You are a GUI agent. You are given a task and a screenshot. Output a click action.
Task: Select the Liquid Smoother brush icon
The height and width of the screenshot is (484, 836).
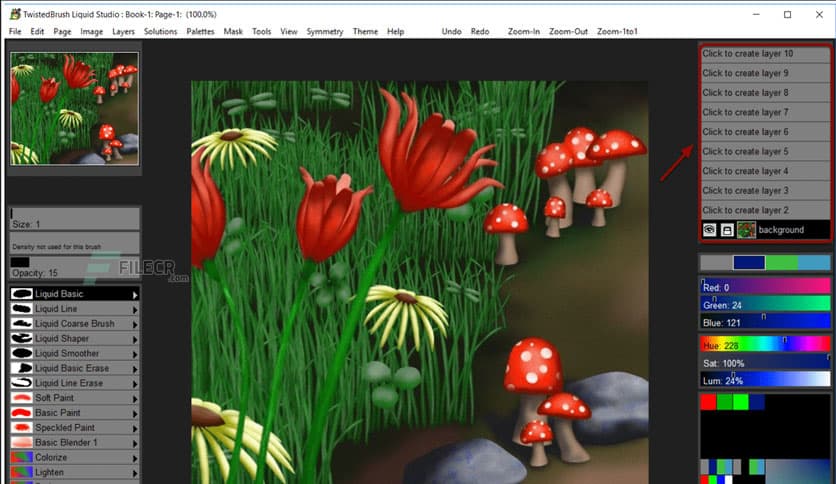pyautogui.click(x=22, y=353)
